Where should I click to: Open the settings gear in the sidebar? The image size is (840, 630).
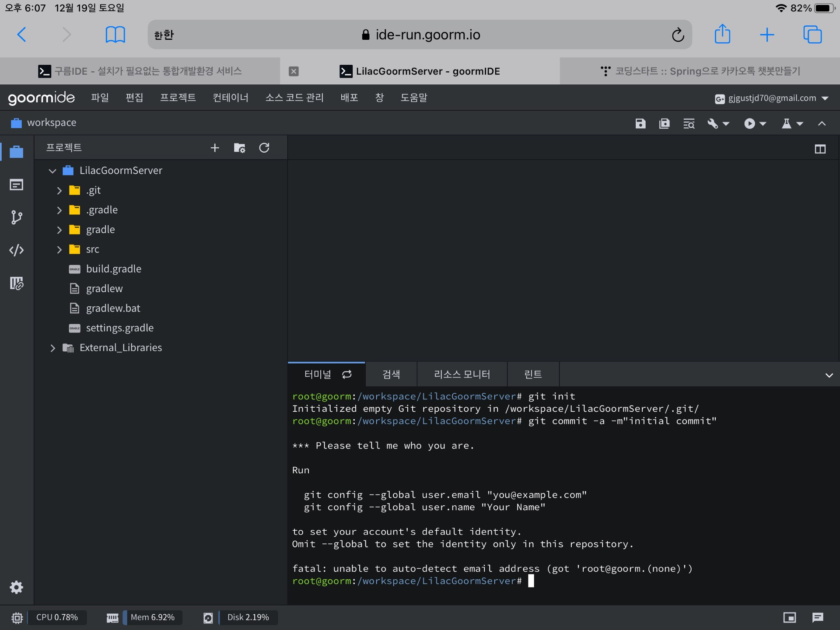pyautogui.click(x=17, y=587)
